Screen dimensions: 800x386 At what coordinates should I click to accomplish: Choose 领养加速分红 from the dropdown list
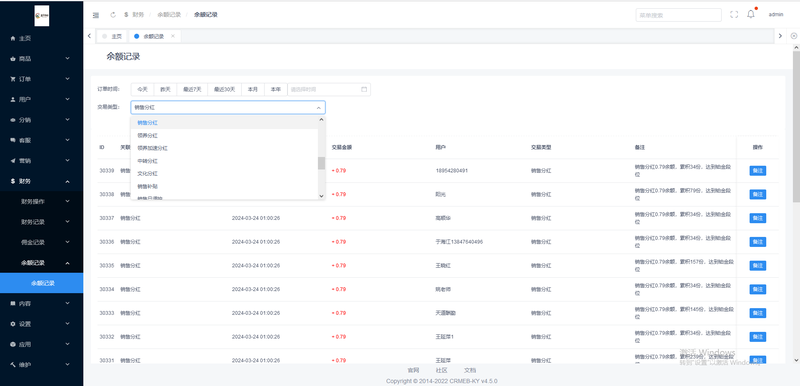(224, 148)
